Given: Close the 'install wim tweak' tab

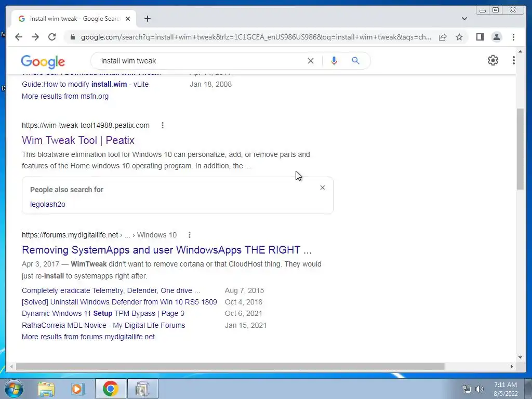Looking at the screenshot, I should click(128, 19).
